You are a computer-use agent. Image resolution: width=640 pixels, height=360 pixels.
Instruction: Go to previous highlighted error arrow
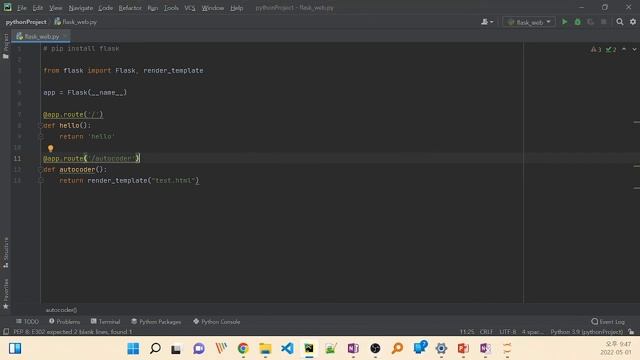pos(624,49)
